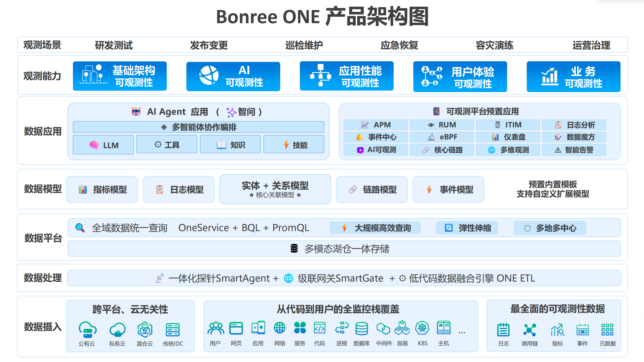Screen dimensions: 644x362
Task: Click the 数据魔方 app tile
Action: pyautogui.click(x=574, y=137)
